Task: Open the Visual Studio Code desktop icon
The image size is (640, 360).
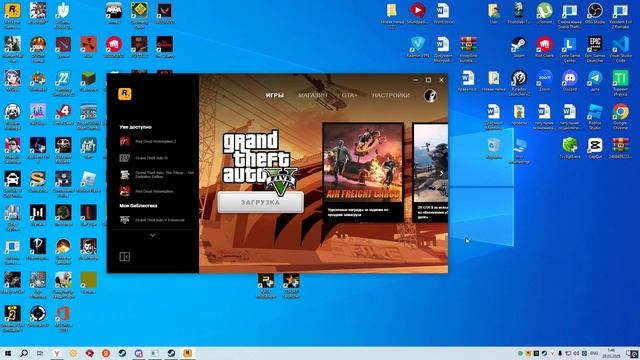Action: [x=620, y=49]
